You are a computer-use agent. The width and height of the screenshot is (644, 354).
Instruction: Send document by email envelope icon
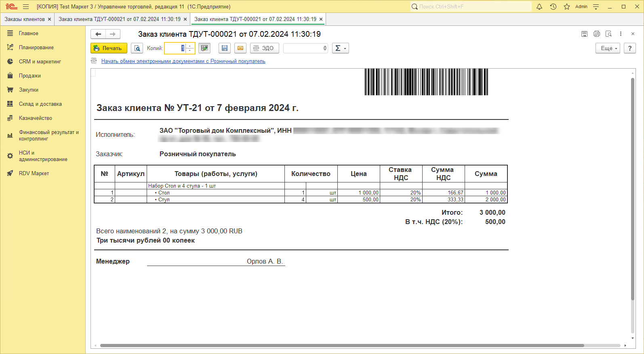coord(240,48)
